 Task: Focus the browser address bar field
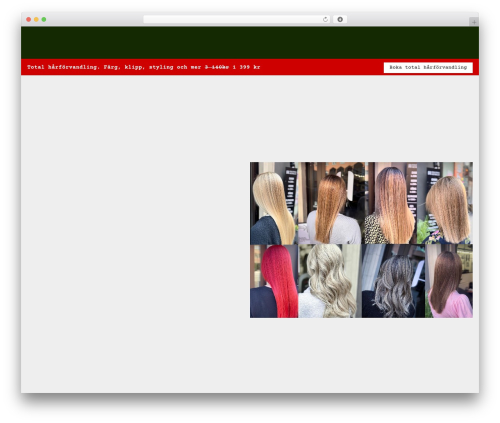click(x=237, y=19)
